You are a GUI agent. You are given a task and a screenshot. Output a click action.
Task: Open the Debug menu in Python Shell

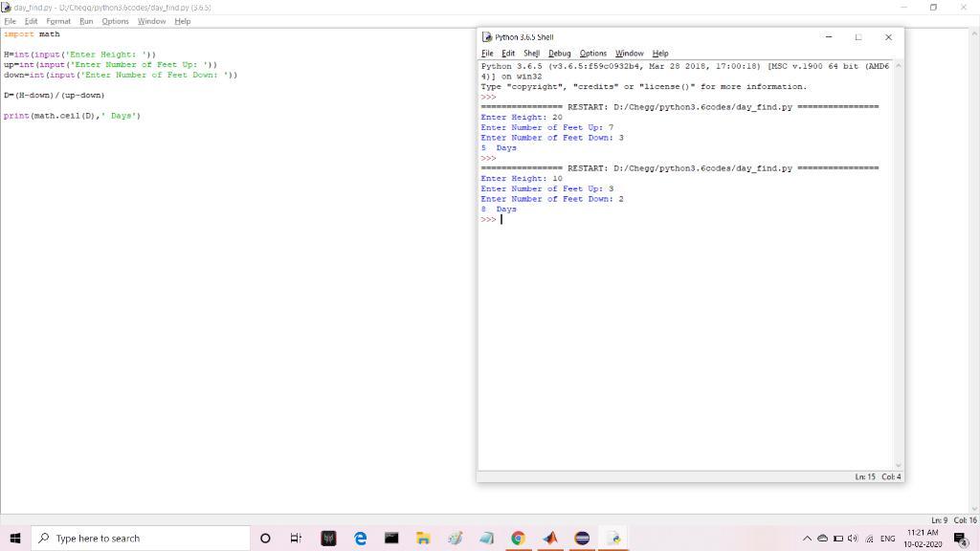pyautogui.click(x=559, y=54)
